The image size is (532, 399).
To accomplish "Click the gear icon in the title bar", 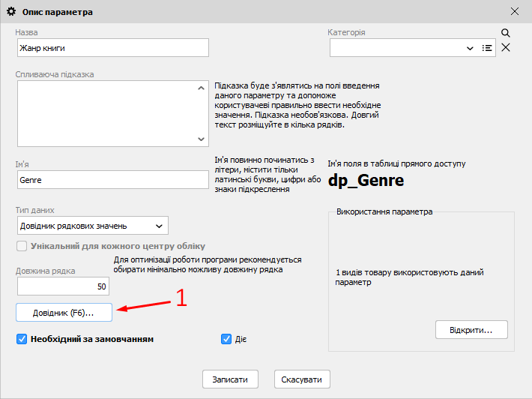I will pyautogui.click(x=10, y=12).
